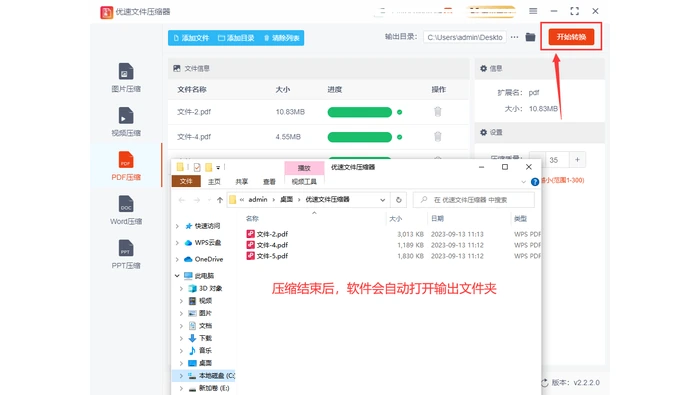Click the compression quality value 35
The image size is (700, 395).
point(554,160)
